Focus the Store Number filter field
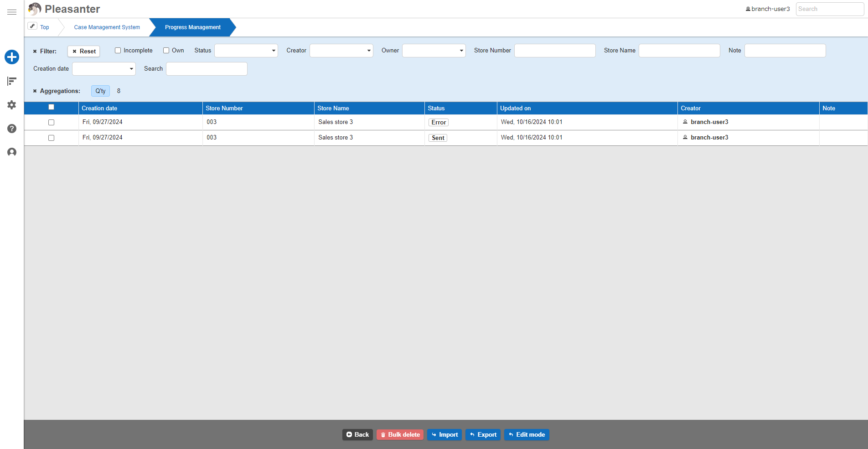The image size is (868, 449). 555,51
